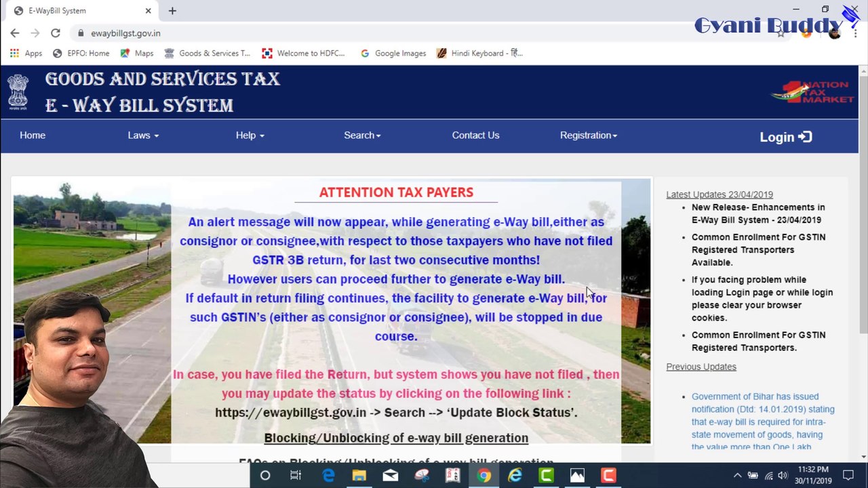This screenshot has height=488, width=868.
Task: Click the national emblem logo in header
Action: coord(18,92)
